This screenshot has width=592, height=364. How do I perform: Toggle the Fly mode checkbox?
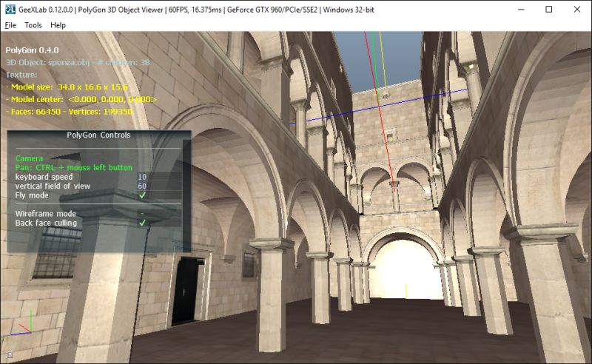coord(142,195)
